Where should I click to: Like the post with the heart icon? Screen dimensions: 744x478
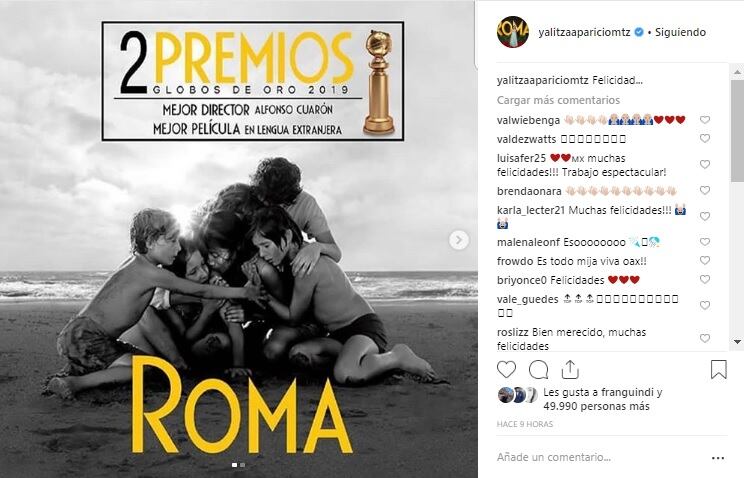tap(506, 369)
